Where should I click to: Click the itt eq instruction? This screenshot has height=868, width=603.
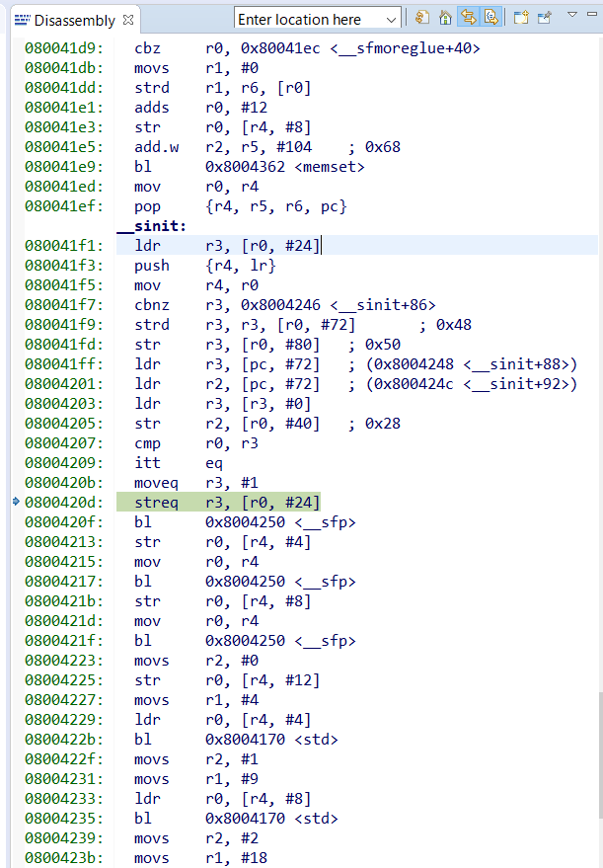pyautogui.click(x=179, y=463)
